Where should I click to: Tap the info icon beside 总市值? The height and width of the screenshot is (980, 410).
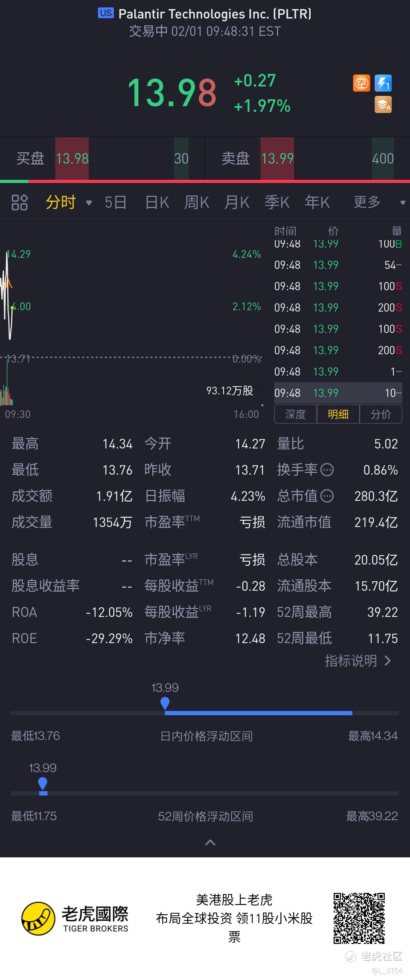(x=327, y=496)
